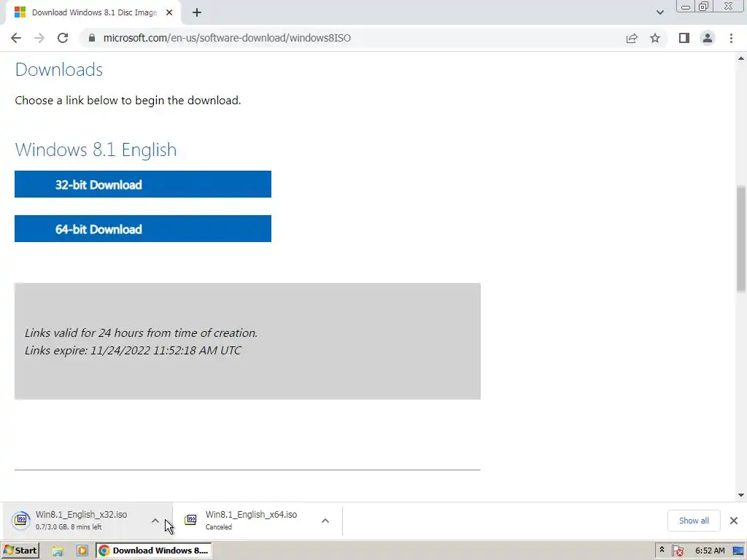This screenshot has height=560, width=747.
Task: Click the vertical scrollbar thumb
Action: click(x=741, y=239)
